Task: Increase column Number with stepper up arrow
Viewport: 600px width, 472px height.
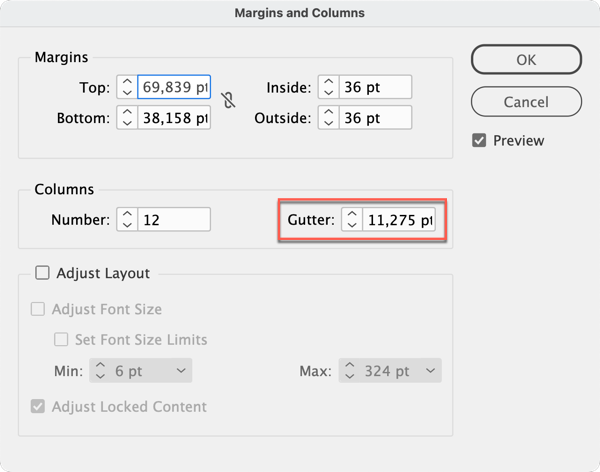Action: [127, 214]
